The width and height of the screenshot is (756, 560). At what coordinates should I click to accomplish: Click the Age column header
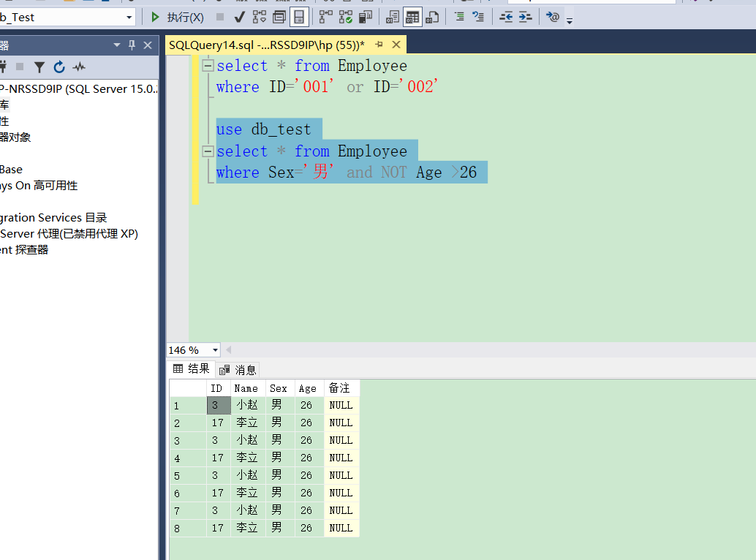click(x=308, y=388)
